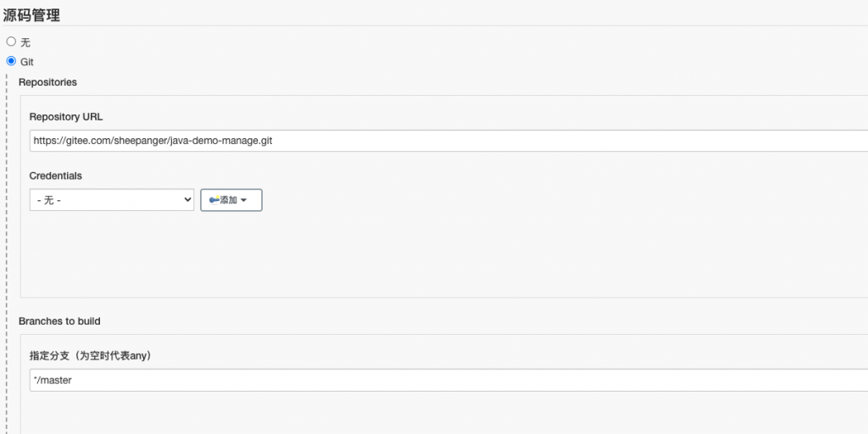Click the 无 option label text
The width and height of the screenshot is (868, 434).
(25, 42)
